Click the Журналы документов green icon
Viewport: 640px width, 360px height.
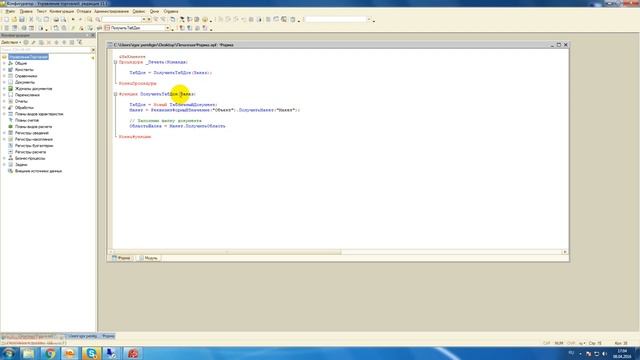click(x=11, y=89)
